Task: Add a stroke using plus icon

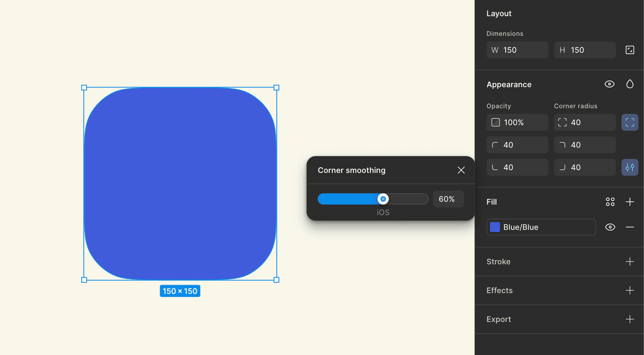Action: coord(630,262)
